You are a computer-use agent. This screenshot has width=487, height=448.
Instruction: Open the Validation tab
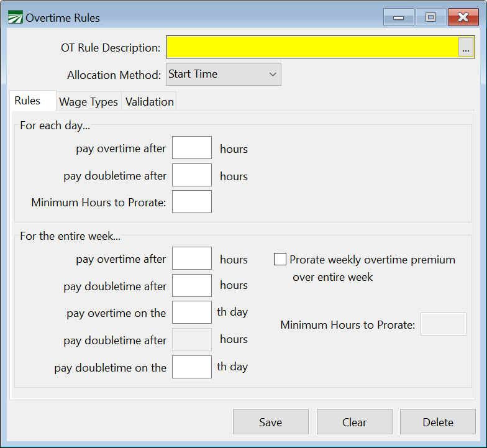pyautogui.click(x=150, y=102)
